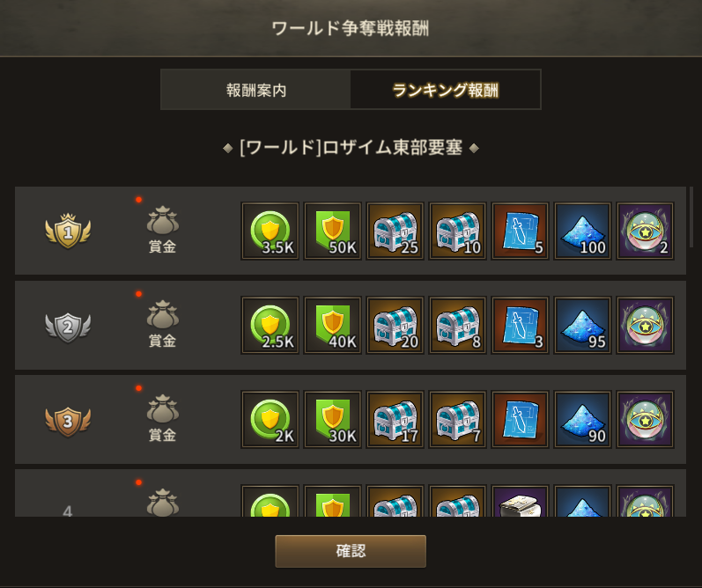Open the rank 2 賞金 money bag
The image size is (702, 588).
tap(163, 325)
